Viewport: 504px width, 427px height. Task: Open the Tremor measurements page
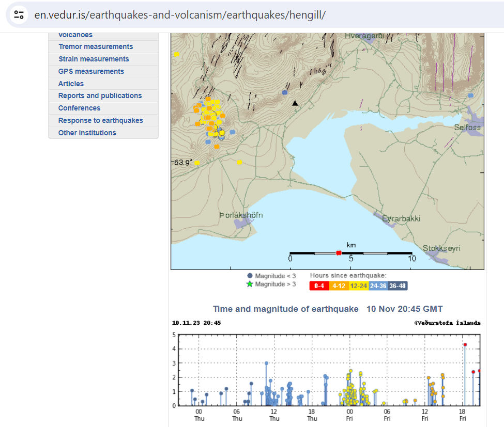[x=95, y=46]
